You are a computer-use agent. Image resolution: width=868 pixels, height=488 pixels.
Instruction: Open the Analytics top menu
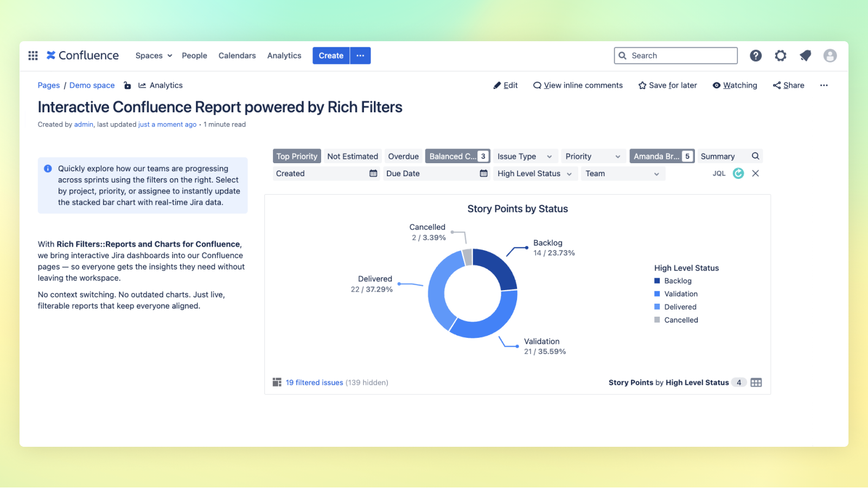coord(284,55)
